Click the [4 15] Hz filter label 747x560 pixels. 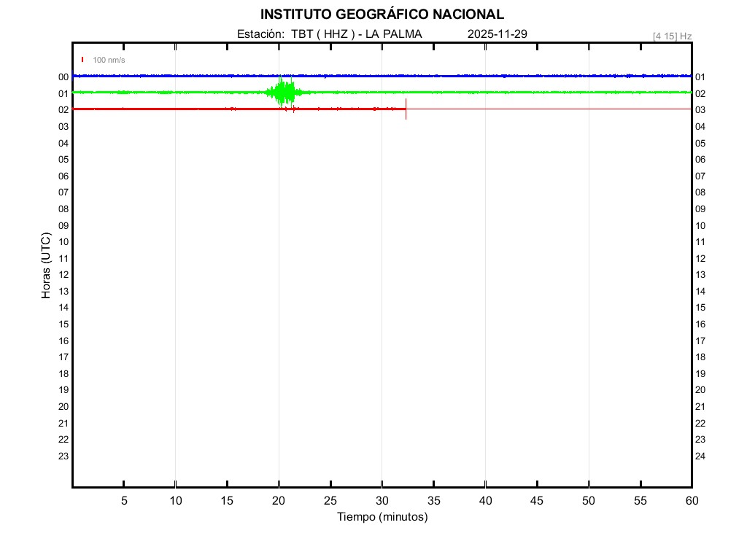click(x=672, y=36)
